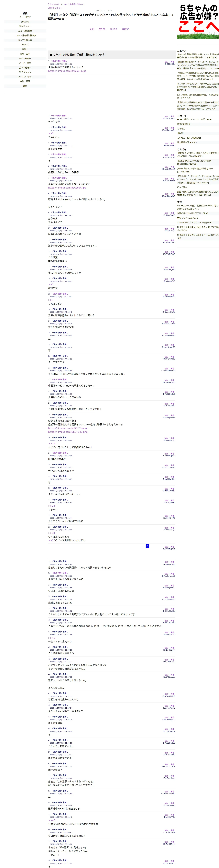
Task: Click the poster name on post 16
Action: [60, 309]
